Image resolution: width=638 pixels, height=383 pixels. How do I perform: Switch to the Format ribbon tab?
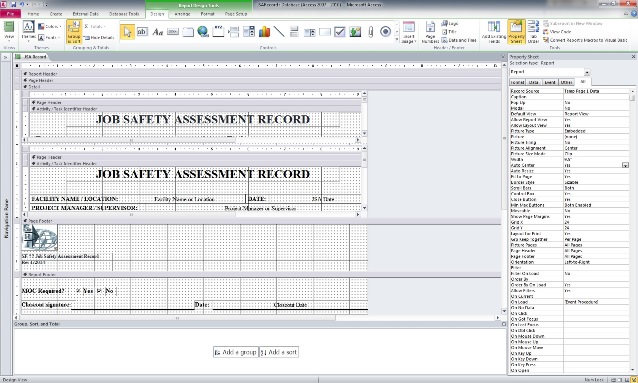click(x=208, y=14)
